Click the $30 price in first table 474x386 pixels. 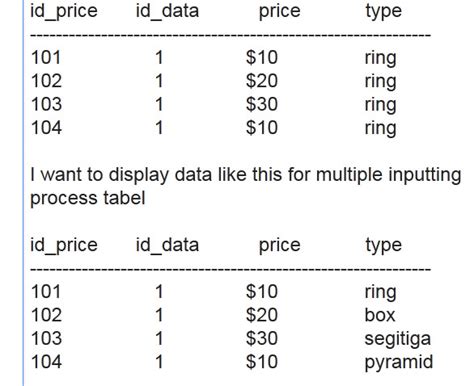point(262,104)
